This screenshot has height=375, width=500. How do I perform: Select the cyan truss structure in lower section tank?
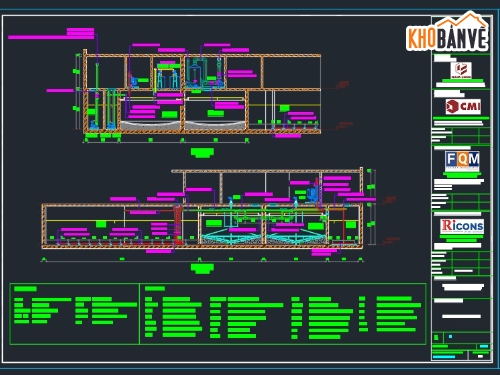tap(231, 236)
